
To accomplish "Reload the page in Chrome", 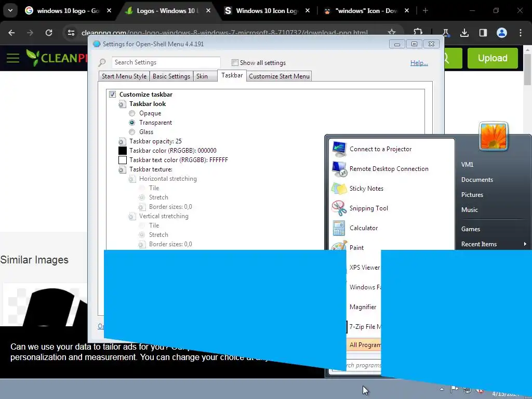I will pos(49,33).
